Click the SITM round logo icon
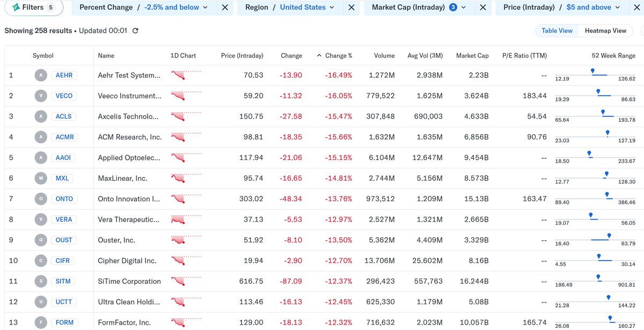The width and height of the screenshot is (644, 330). pyautogui.click(x=40, y=281)
